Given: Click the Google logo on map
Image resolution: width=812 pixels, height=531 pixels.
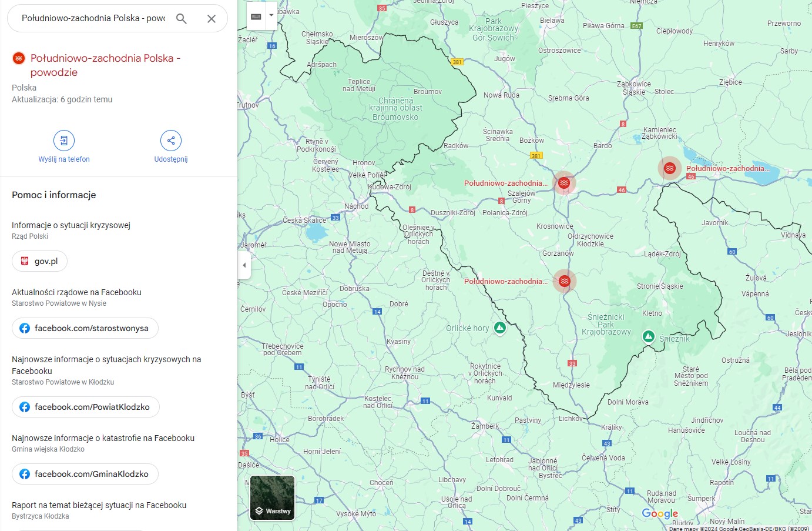Looking at the screenshot, I should pos(659,513).
